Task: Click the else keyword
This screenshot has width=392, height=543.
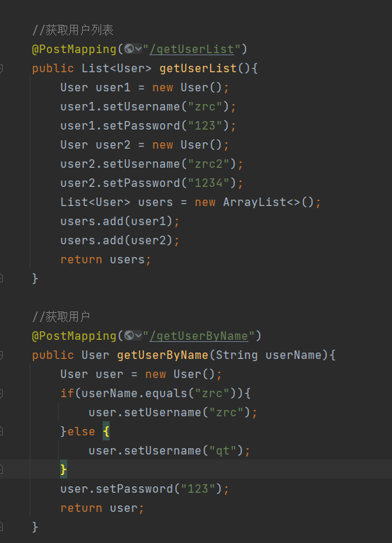Action: 81,431
